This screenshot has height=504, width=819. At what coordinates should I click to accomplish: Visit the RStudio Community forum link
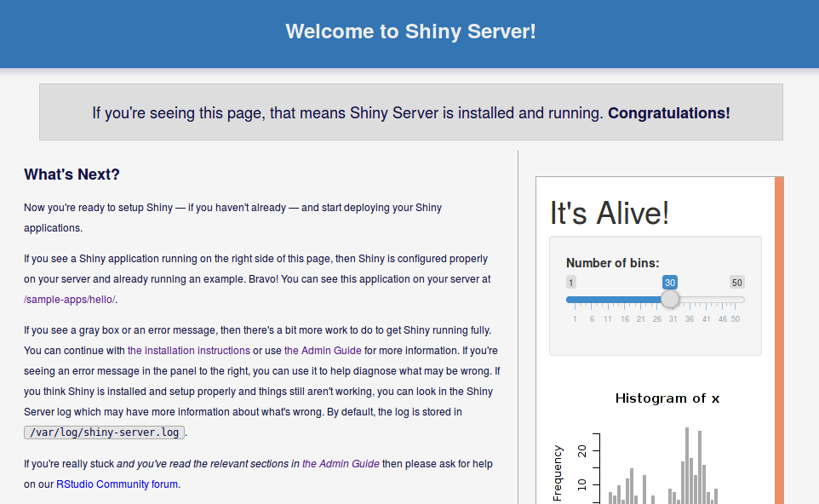117,484
